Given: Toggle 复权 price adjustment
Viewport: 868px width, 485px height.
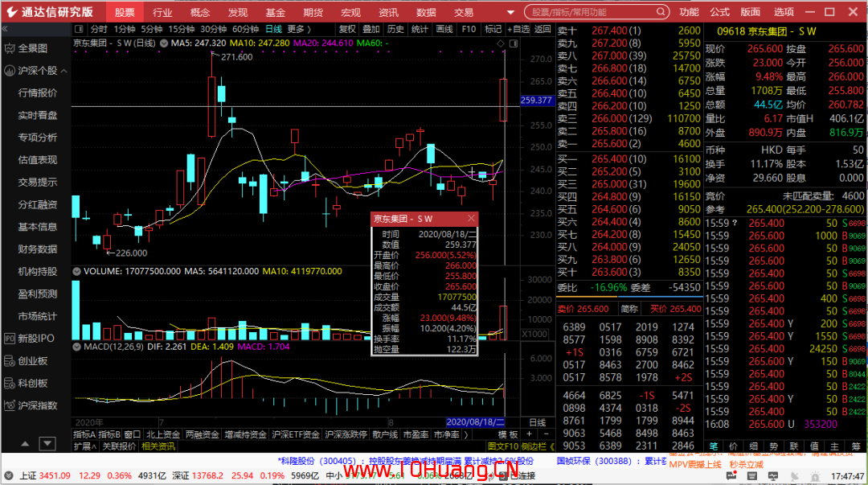Looking at the screenshot, I should coord(347,29).
